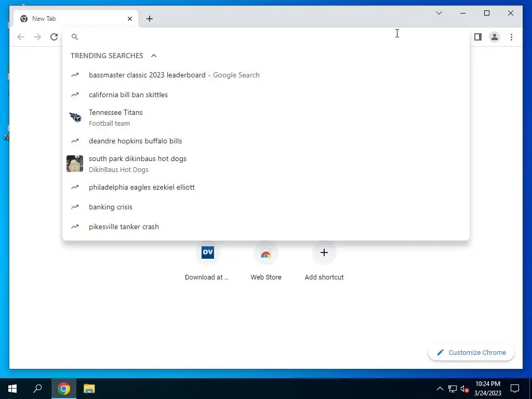
Task: Open the taskbar clock and date
Action: (487, 389)
